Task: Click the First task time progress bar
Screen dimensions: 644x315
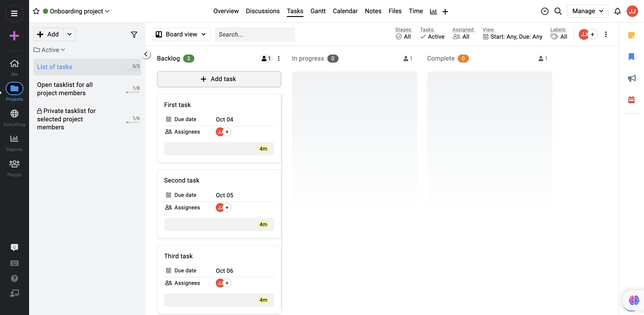Action: point(219,149)
